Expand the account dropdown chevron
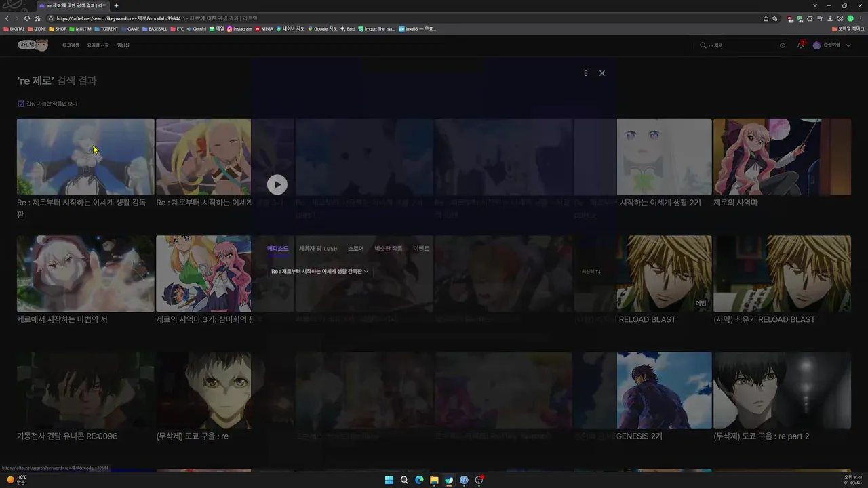 point(848,45)
